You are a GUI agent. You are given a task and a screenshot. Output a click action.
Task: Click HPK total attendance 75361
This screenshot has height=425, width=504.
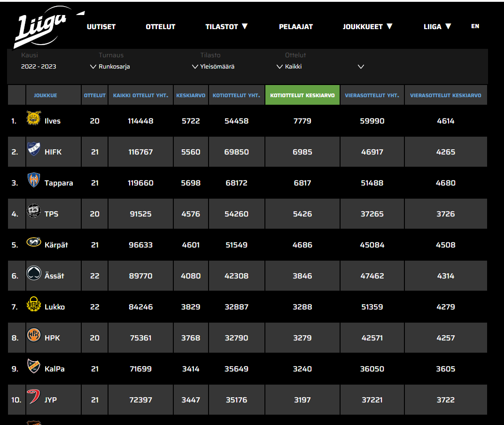click(x=140, y=338)
